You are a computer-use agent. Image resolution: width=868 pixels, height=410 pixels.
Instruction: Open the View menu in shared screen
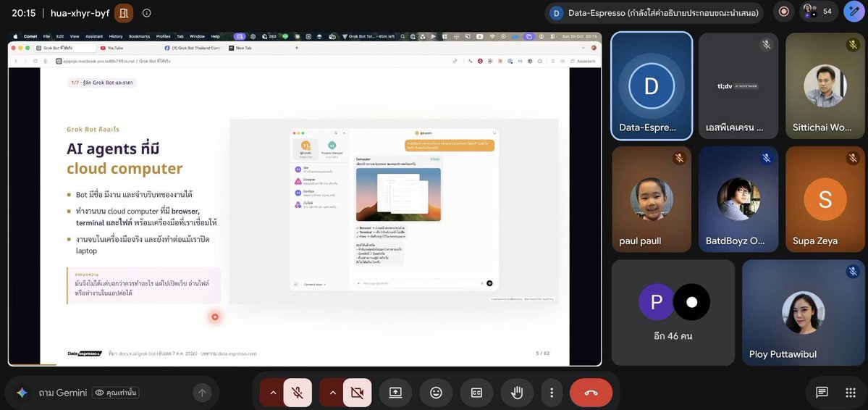tap(74, 36)
